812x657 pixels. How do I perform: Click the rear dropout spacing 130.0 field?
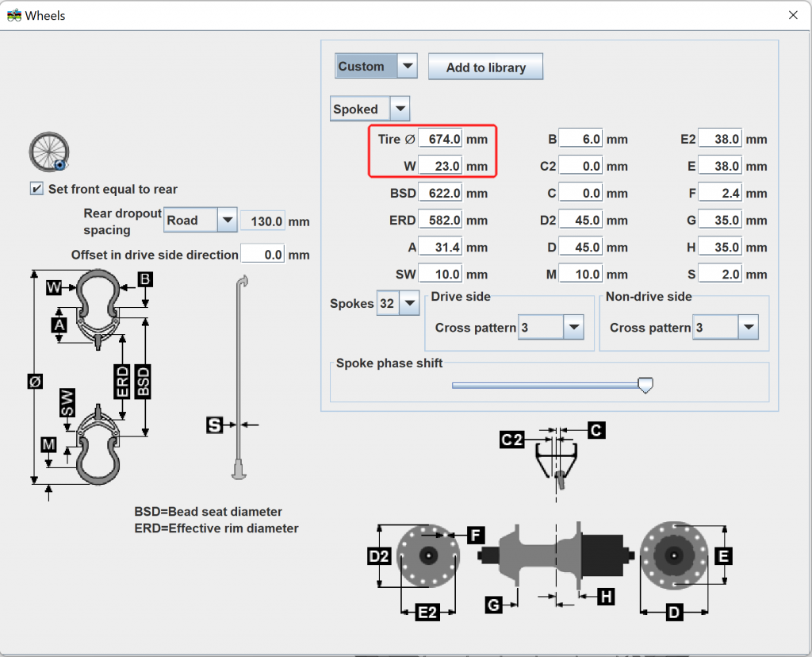[262, 221]
